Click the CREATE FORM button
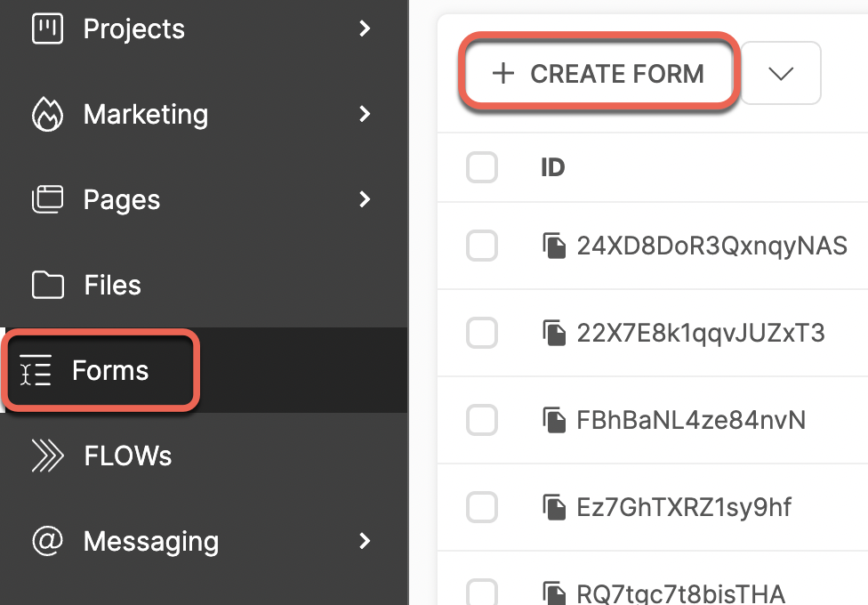 coord(599,73)
